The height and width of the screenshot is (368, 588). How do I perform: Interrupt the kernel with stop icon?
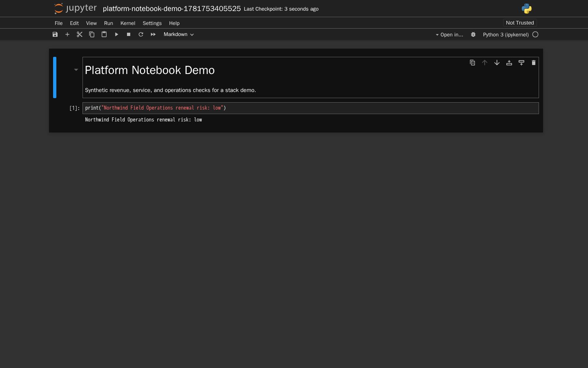click(129, 34)
